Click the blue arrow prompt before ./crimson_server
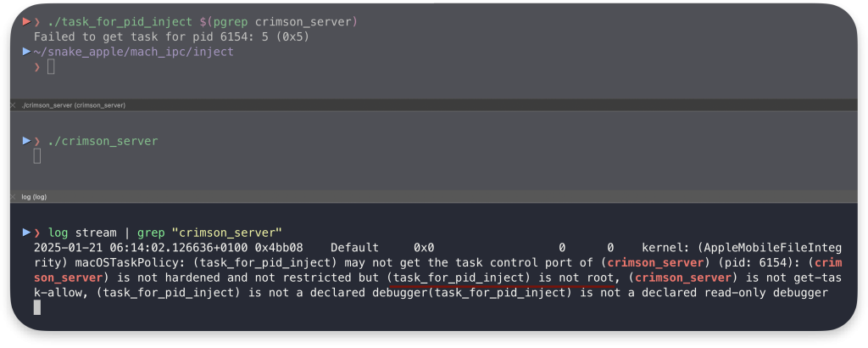This screenshot has height=348, width=868. 26,141
